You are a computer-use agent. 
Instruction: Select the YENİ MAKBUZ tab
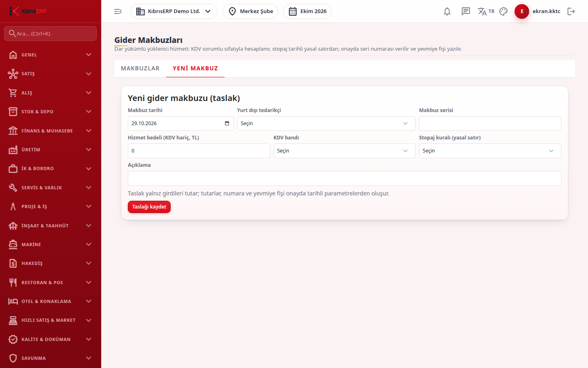tap(195, 69)
